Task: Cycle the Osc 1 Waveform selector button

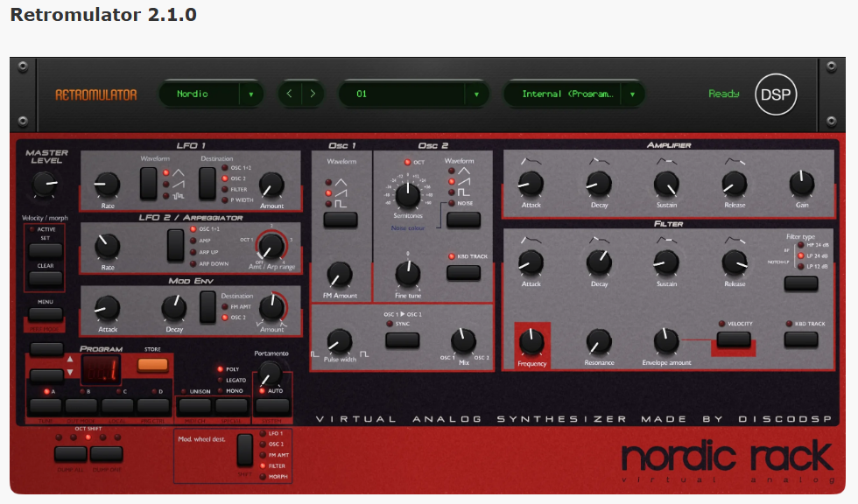Action: point(341,220)
